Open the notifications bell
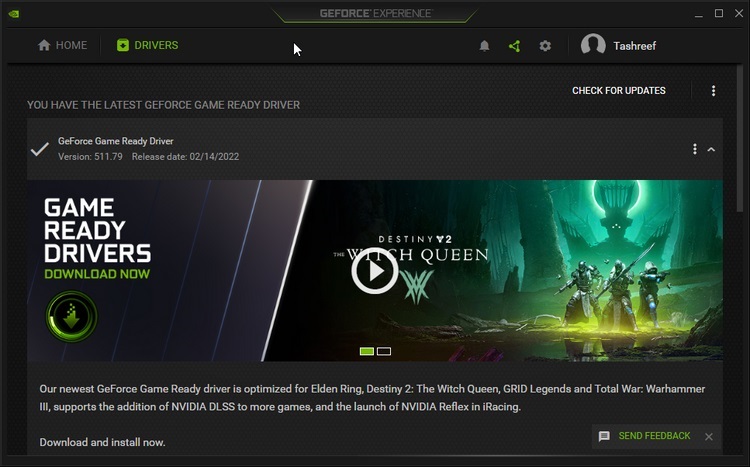 click(484, 46)
